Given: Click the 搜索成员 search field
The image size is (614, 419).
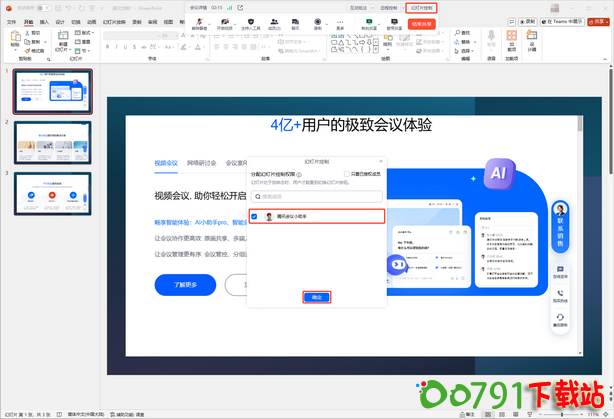Looking at the screenshot, I should [x=316, y=196].
